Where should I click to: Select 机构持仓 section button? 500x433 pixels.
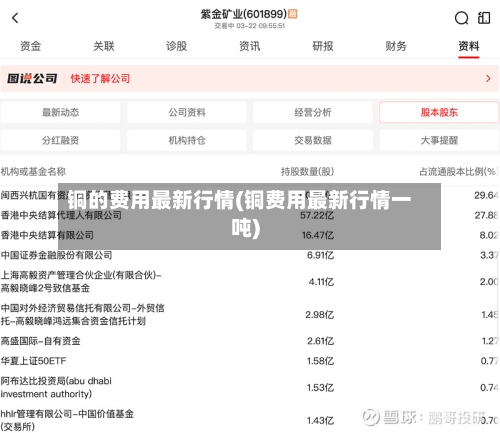pos(187,140)
